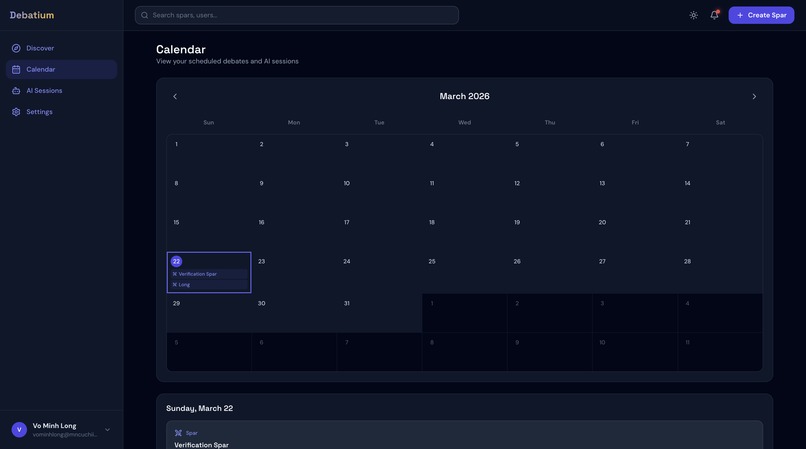
Task: Open the Discover page
Action: (61, 48)
